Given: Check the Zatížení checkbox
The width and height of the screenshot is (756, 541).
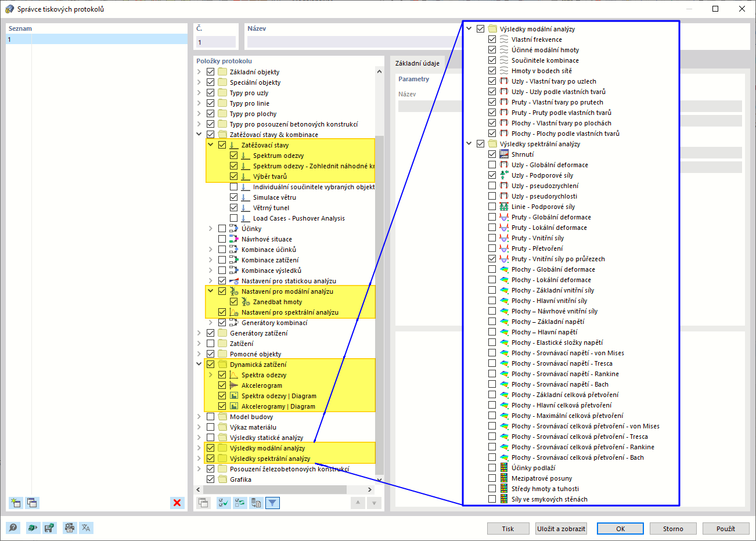Looking at the screenshot, I should 210,344.
